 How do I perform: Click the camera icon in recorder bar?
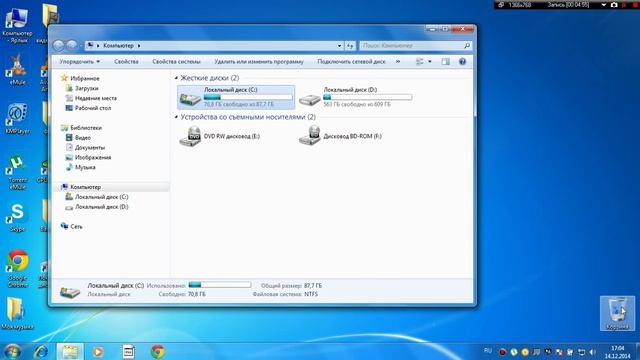click(x=614, y=5)
